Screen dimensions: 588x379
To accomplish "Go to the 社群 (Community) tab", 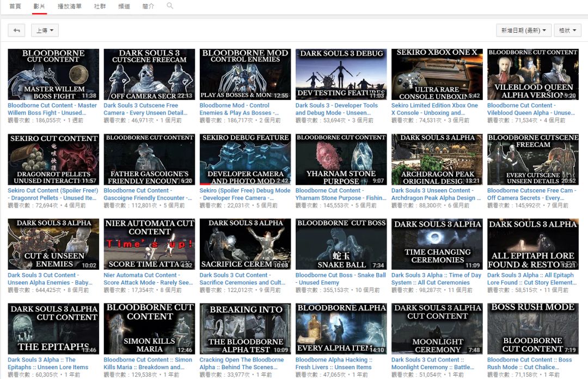I will 100,6.
